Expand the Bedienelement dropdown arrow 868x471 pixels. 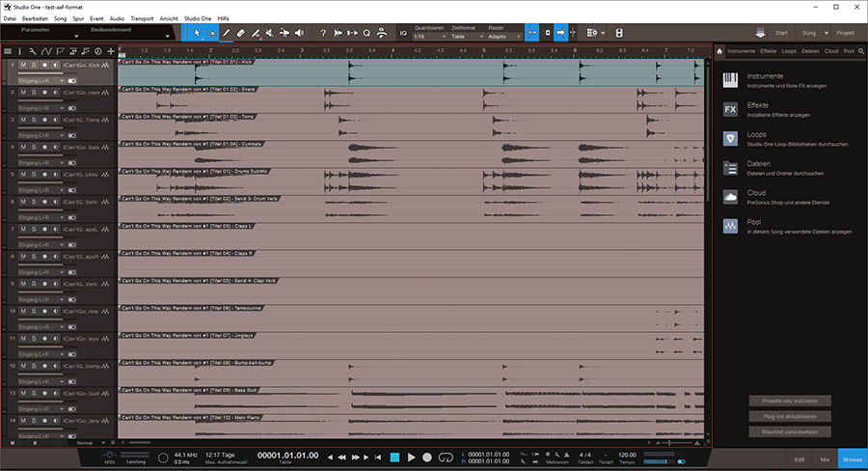tap(167, 36)
